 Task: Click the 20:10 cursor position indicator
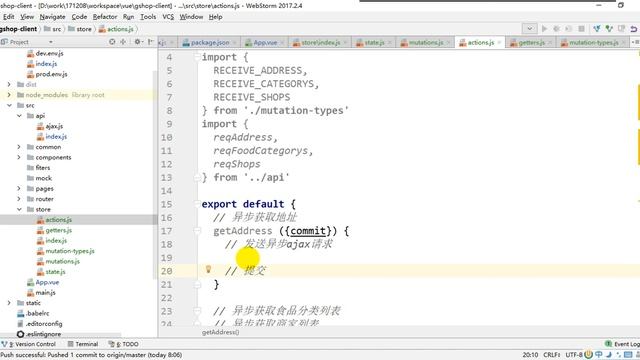click(530, 355)
